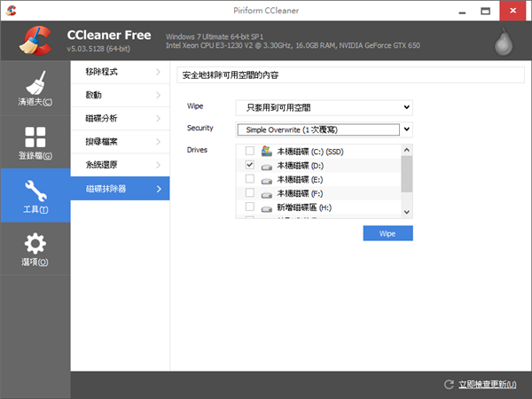
Task: Check the 新增磁碟區 (H:) checkbox
Action: pyautogui.click(x=250, y=207)
